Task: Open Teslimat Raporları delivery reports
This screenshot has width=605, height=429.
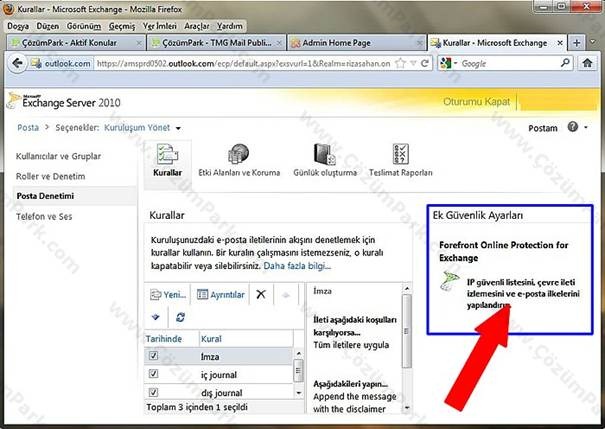Action: point(401,161)
